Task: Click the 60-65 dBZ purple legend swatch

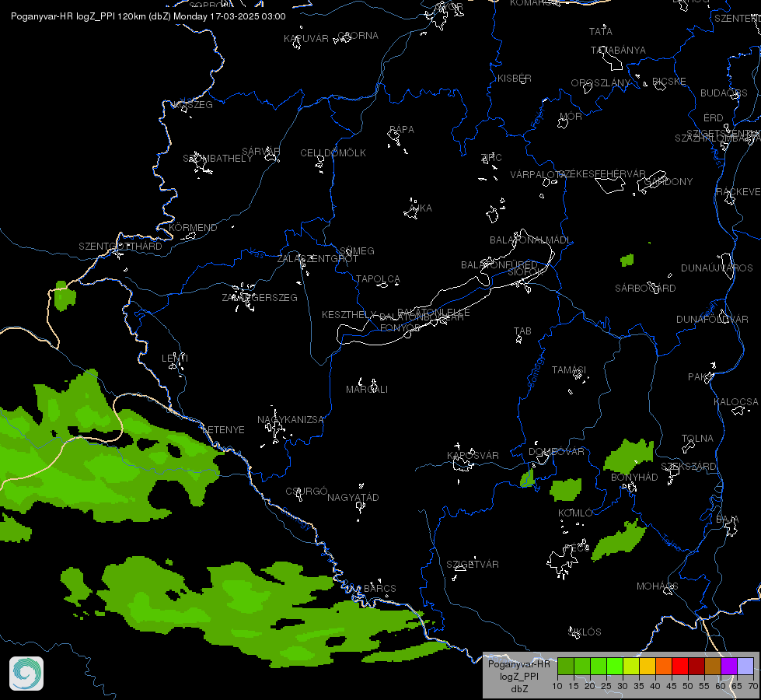Action: (729, 666)
